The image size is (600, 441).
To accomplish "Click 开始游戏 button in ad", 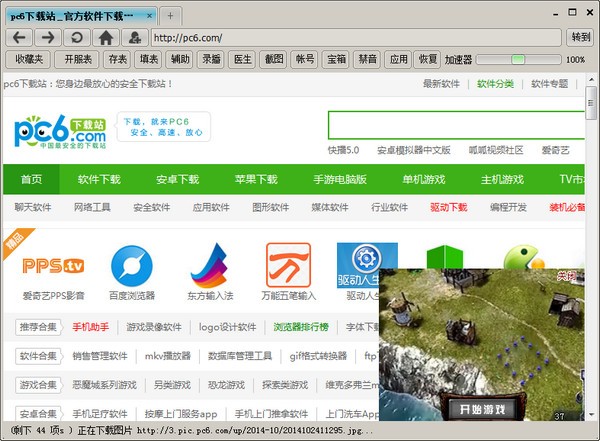I will pyautogui.click(x=482, y=410).
